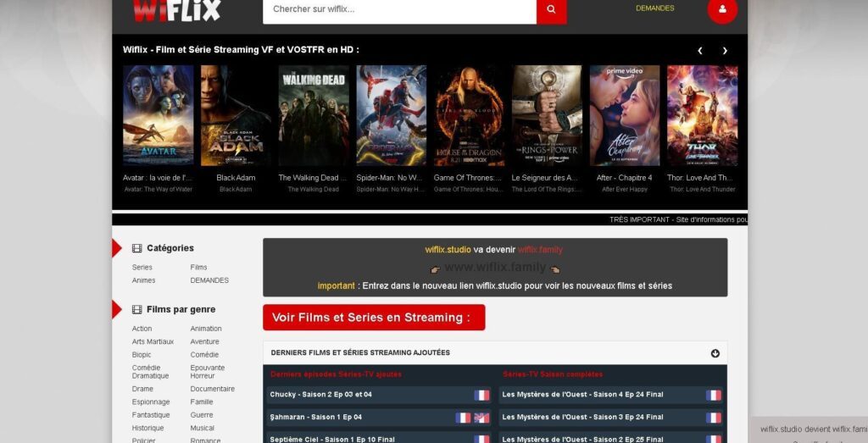This screenshot has height=443, width=868.
Task: Select the Films category
Action: tap(198, 267)
